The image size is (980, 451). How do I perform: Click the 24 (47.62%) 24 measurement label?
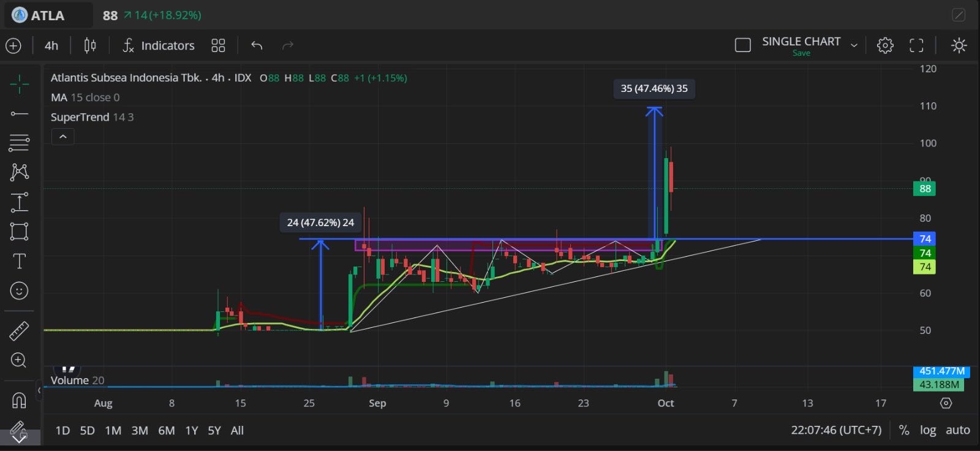pos(320,222)
